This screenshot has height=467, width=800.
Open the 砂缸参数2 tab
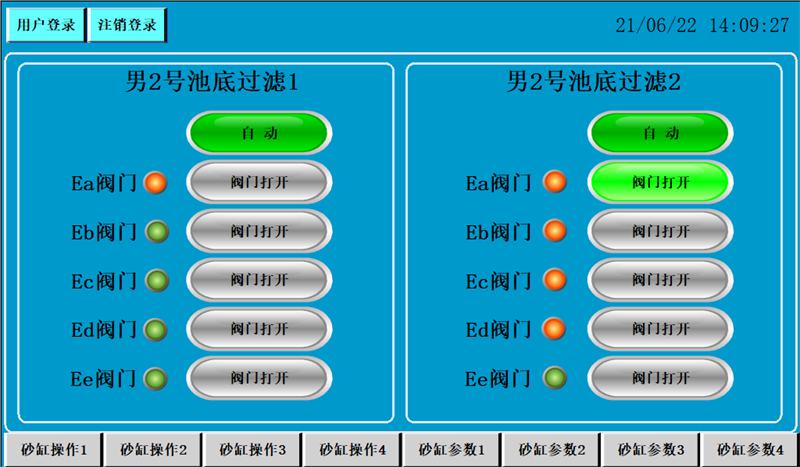click(552, 450)
